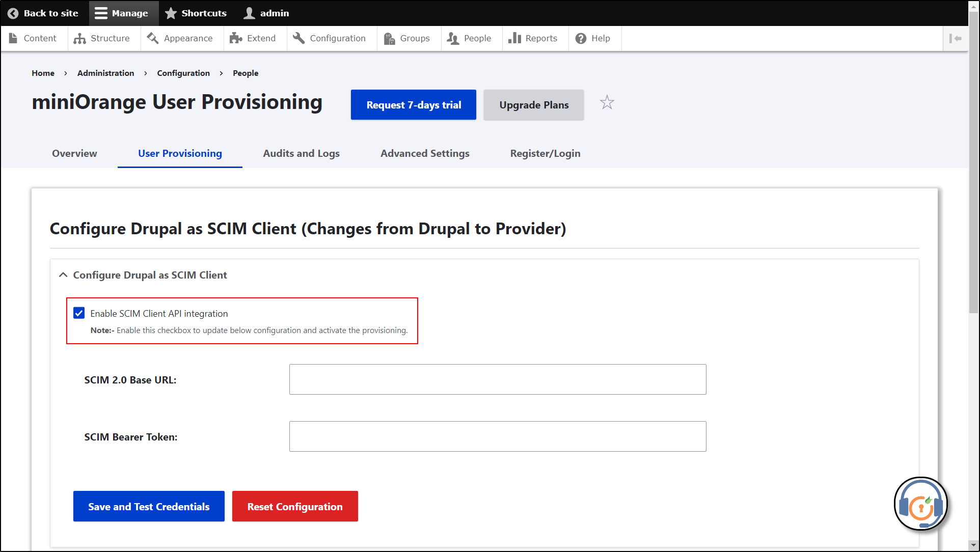Viewport: 980px width, 552px height.
Task: Click the Shortcuts label in top bar
Action: coord(204,13)
